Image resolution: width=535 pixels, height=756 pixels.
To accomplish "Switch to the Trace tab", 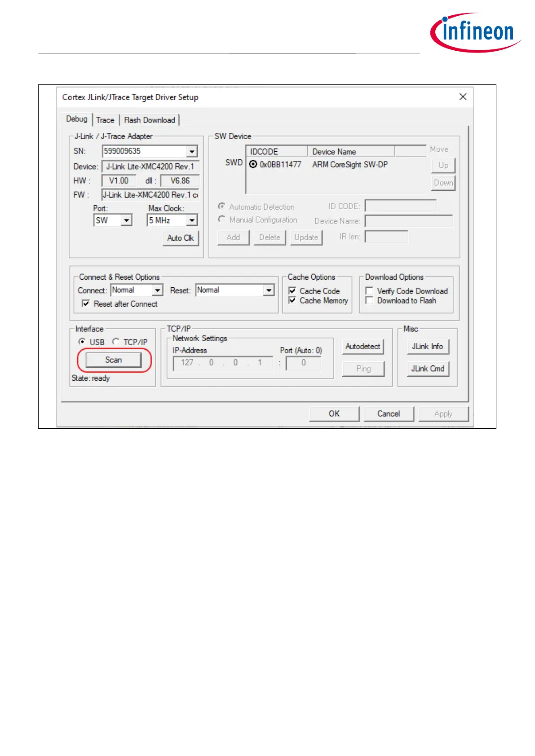I will pos(105,120).
